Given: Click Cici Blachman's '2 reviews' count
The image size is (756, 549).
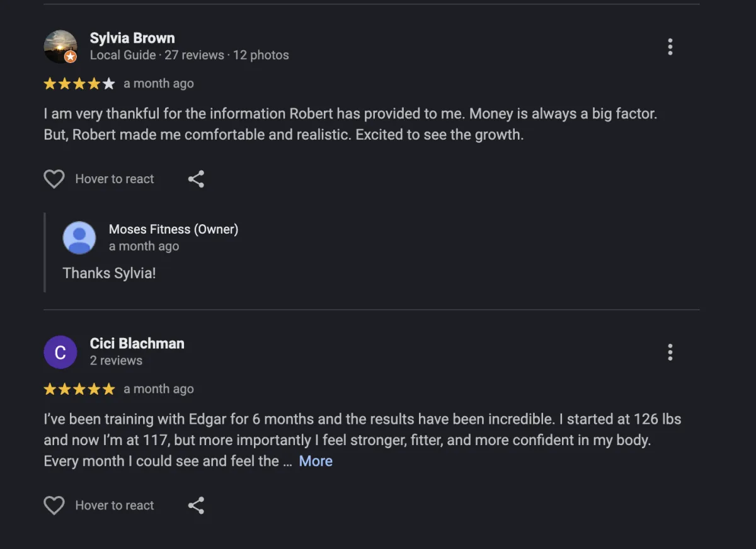Looking at the screenshot, I should [x=116, y=361].
